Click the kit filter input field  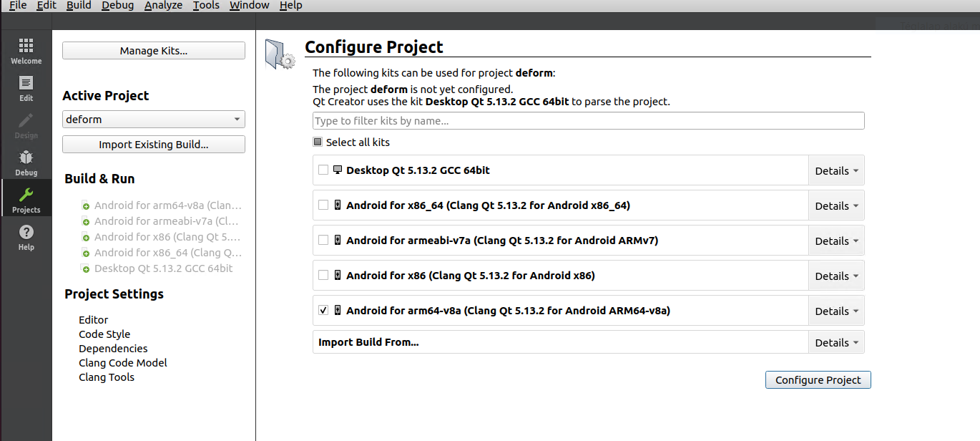point(588,120)
